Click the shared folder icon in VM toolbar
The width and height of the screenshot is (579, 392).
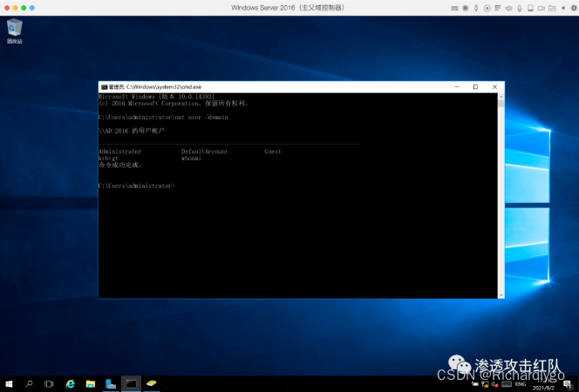(x=552, y=8)
